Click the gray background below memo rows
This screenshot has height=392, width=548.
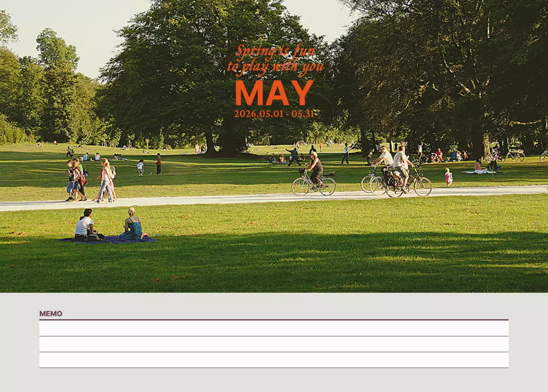click(274, 380)
